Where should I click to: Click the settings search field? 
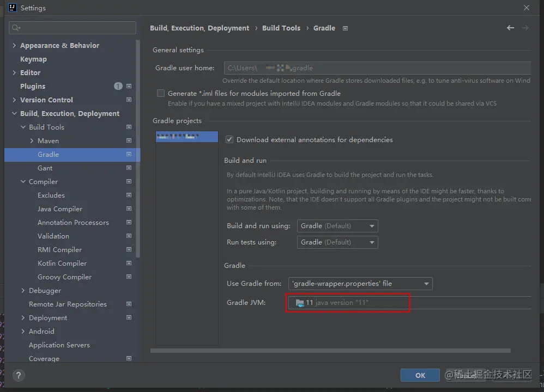(72, 28)
